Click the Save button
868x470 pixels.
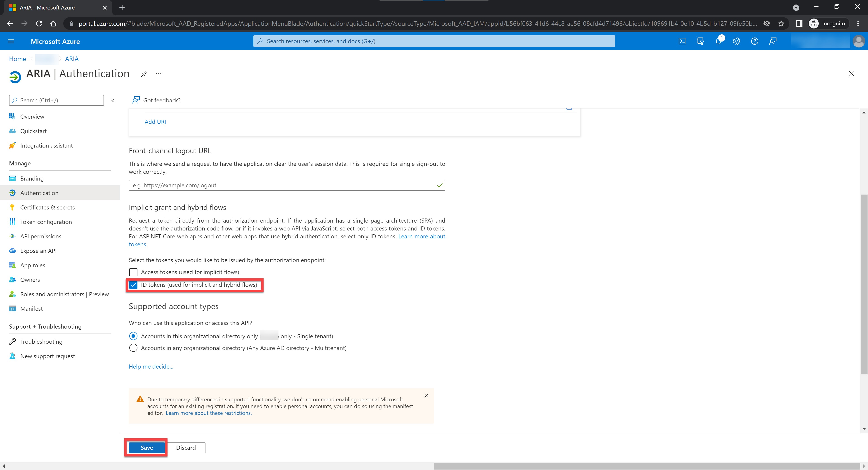[146, 447]
